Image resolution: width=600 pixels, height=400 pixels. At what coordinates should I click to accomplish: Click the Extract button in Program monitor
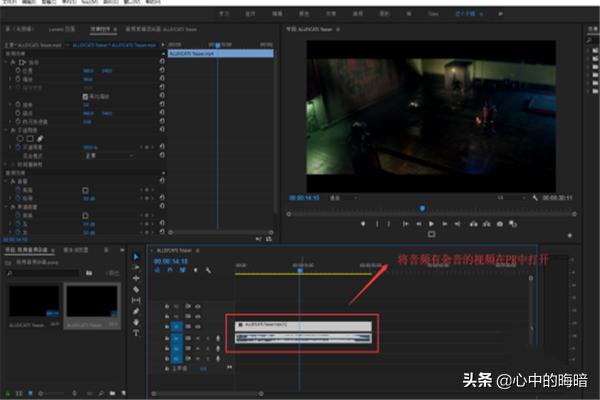point(486,224)
